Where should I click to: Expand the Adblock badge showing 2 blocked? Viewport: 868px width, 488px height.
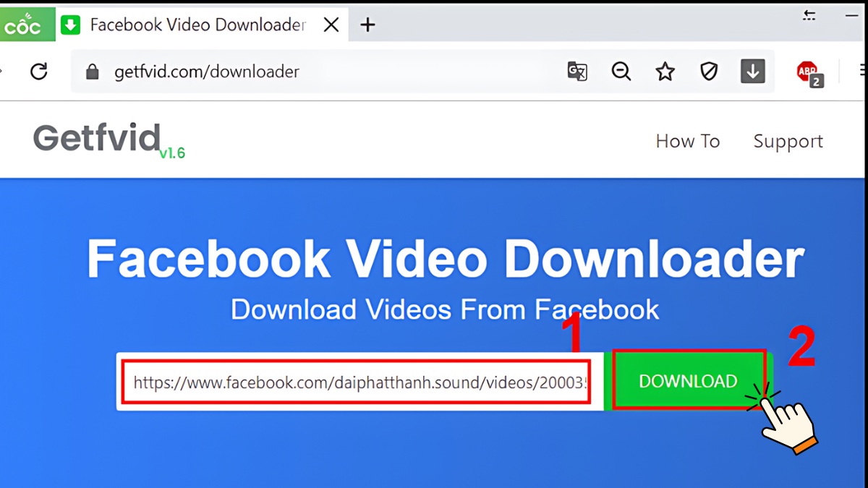815,82
